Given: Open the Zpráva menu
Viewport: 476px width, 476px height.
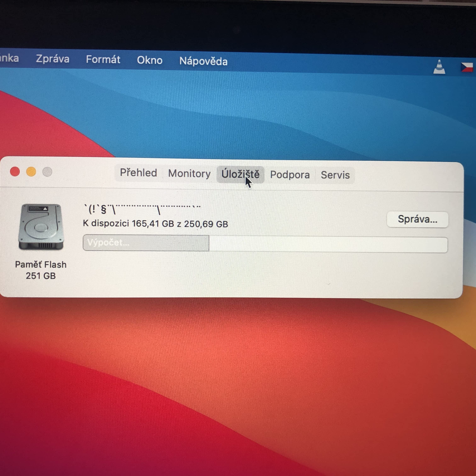Looking at the screenshot, I should click(52, 59).
